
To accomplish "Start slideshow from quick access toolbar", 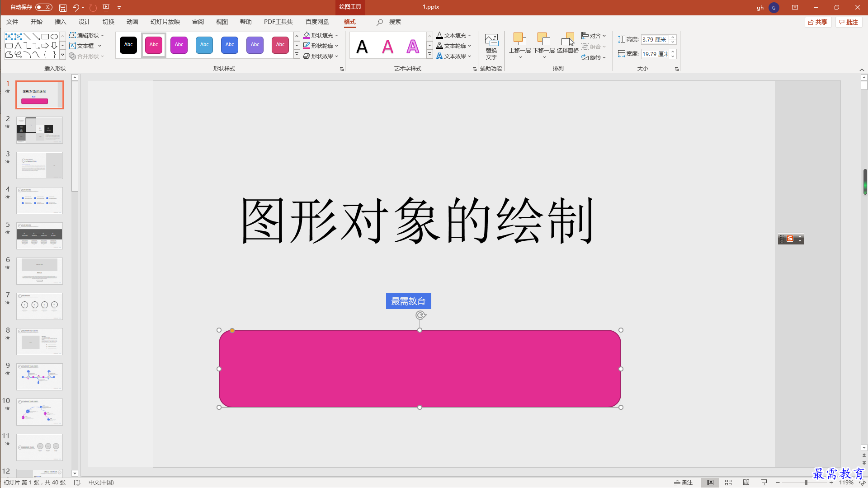I will [x=106, y=8].
